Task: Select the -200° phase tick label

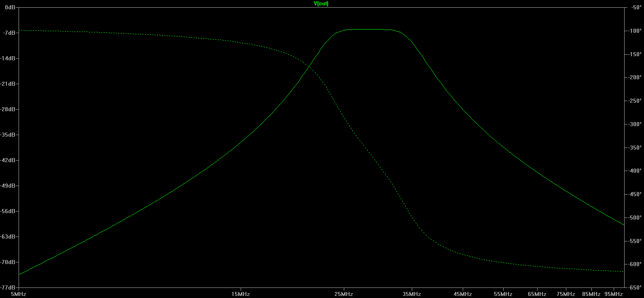Action: tap(634, 77)
